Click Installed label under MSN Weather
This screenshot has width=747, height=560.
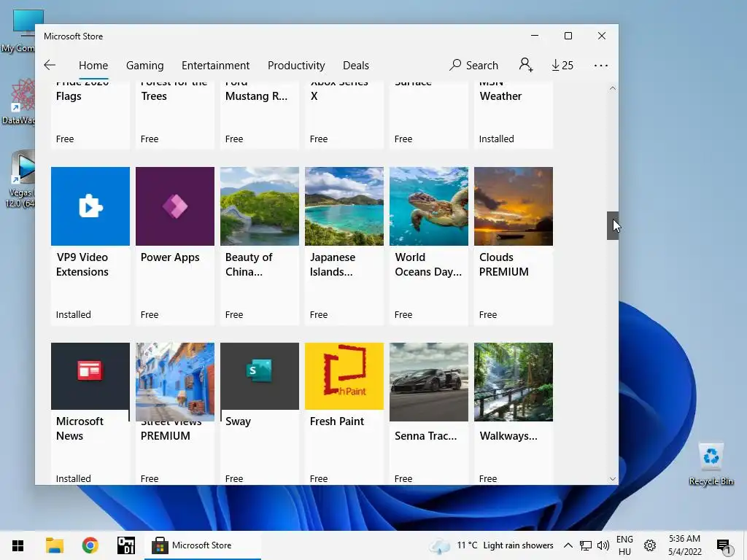496,139
